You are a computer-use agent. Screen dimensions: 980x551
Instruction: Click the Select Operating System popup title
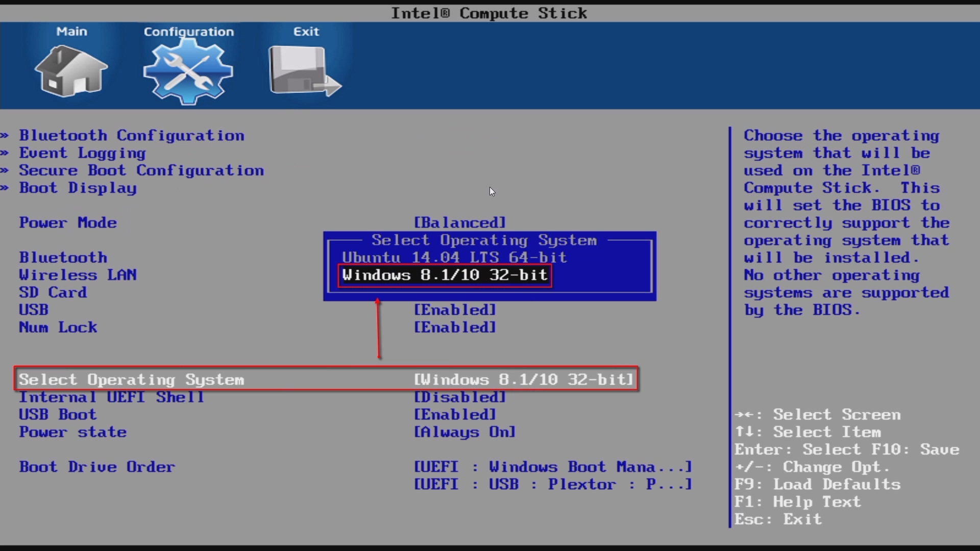484,240
